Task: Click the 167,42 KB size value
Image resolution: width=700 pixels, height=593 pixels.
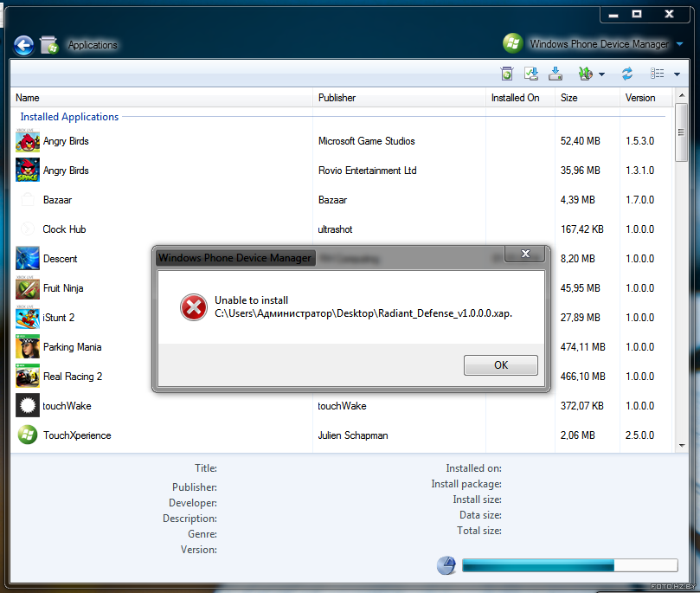Action: (582, 229)
